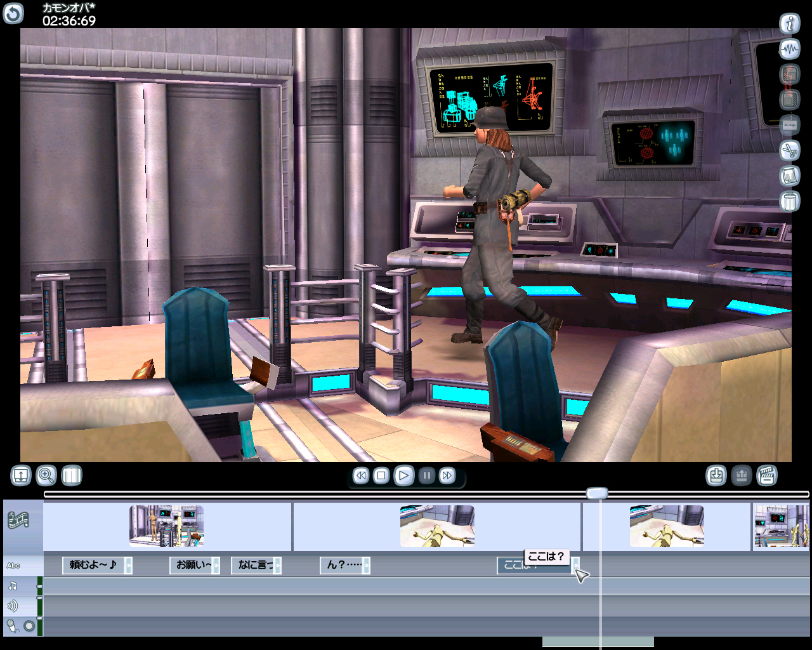Click the end arrow handle of 'ん？……' subtitle
812x650 pixels.
tap(366, 565)
